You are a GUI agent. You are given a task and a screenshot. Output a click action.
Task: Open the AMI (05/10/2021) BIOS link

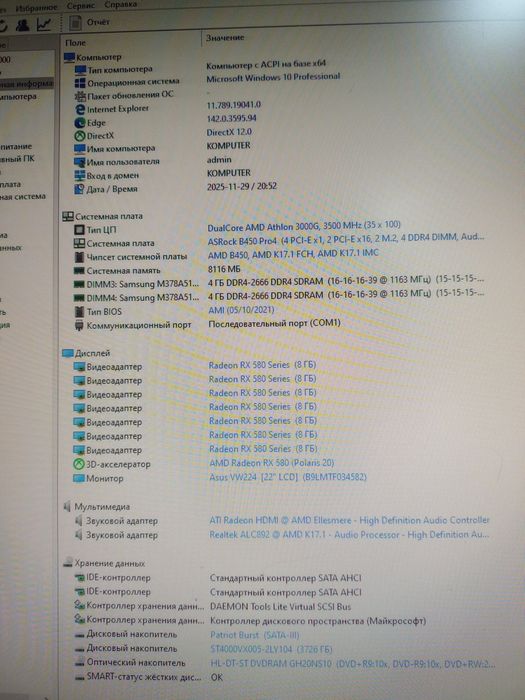[x=242, y=310]
